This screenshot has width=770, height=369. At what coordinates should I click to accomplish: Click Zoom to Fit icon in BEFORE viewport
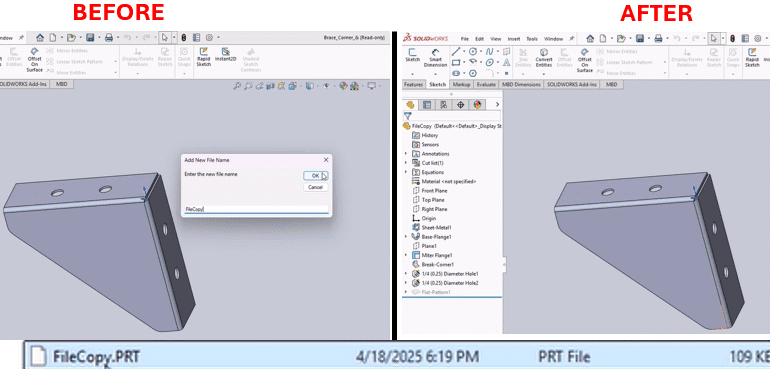point(237,86)
